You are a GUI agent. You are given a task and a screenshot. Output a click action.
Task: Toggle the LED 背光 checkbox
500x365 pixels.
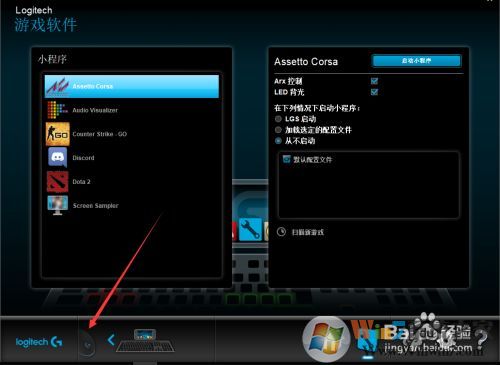pos(374,92)
